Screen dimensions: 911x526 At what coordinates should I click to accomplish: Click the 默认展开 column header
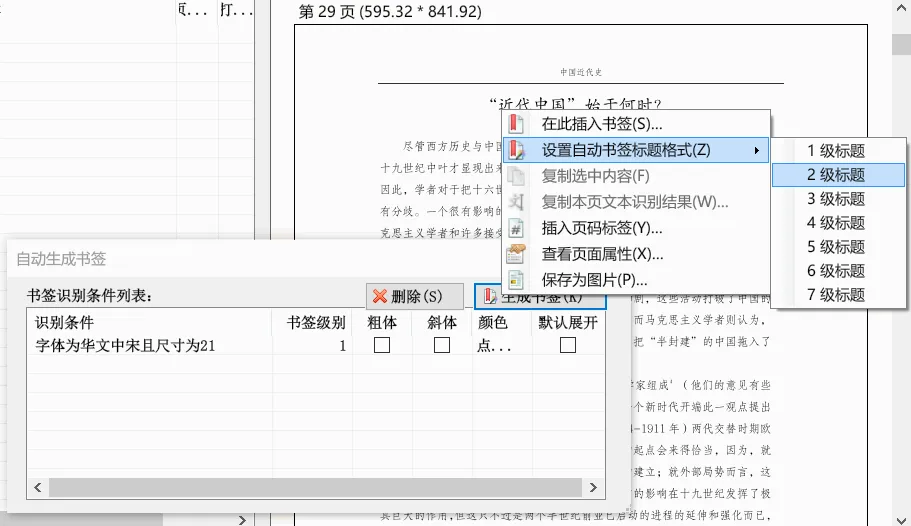568,323
